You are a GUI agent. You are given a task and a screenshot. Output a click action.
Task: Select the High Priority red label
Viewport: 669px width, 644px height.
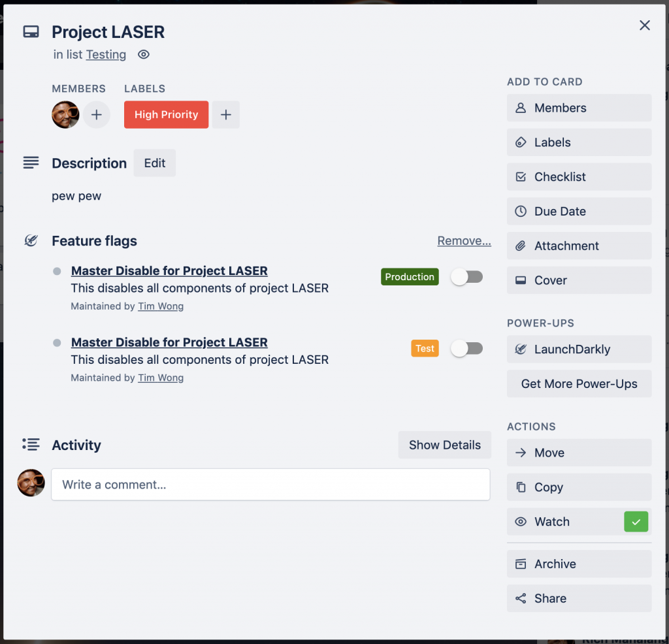coord(166,114)
